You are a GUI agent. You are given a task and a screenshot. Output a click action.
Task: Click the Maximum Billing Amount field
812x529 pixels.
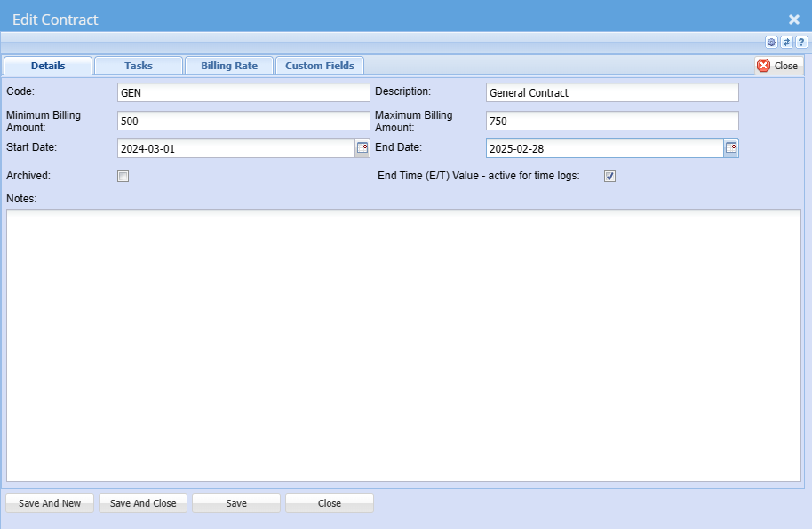[612, 121]
